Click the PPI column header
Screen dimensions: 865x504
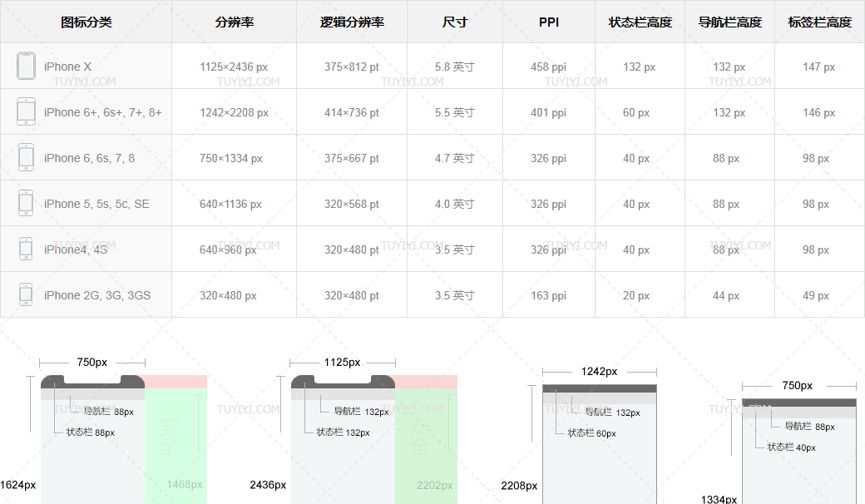click(549, 22)
